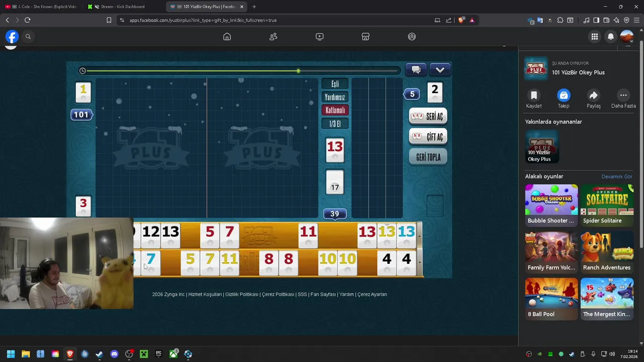644x362 pixels.
Task: Open the Facebook Video icon
Action: click(319, 37)
